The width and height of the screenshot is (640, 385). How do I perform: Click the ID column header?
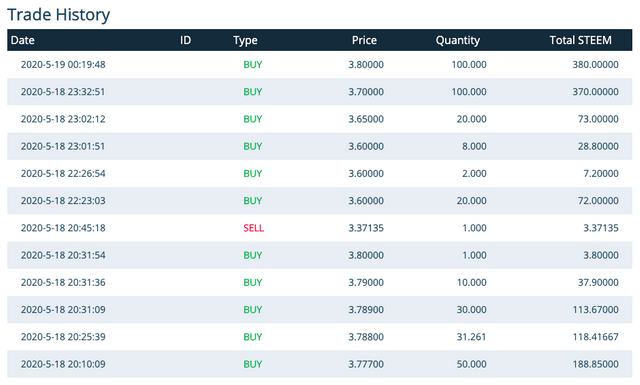tap(185, 40)
